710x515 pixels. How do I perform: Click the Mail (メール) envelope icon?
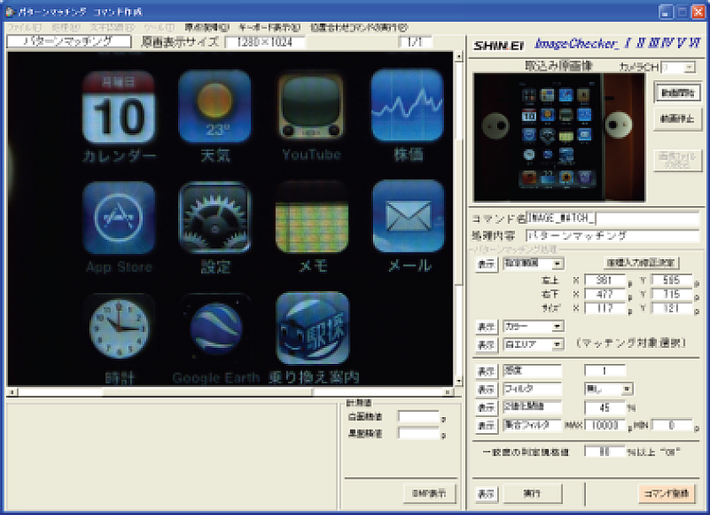pos(408,216)
